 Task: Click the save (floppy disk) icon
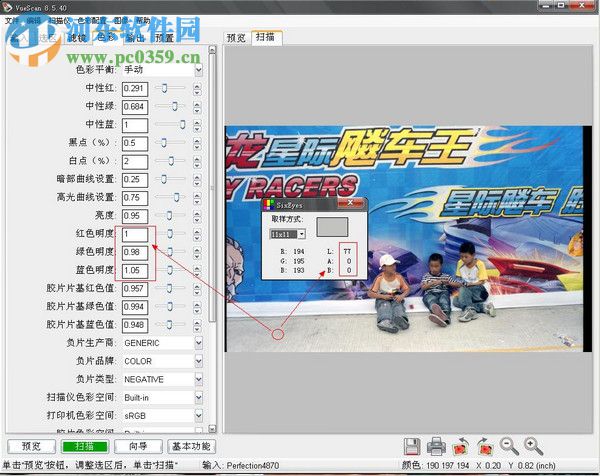(412, 447)
